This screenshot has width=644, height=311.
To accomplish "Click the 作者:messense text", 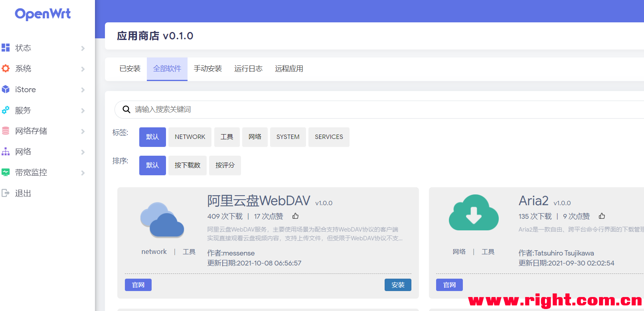I will 231,253.
